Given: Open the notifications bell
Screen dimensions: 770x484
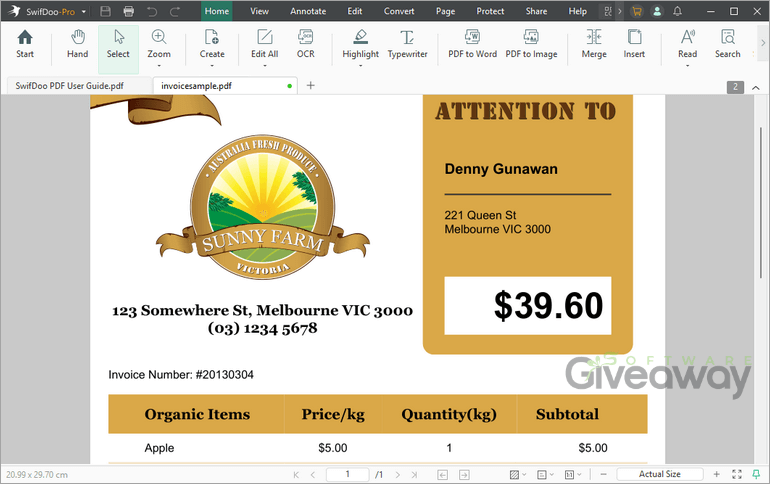Looking at the screenshot, I should point(677,11).
